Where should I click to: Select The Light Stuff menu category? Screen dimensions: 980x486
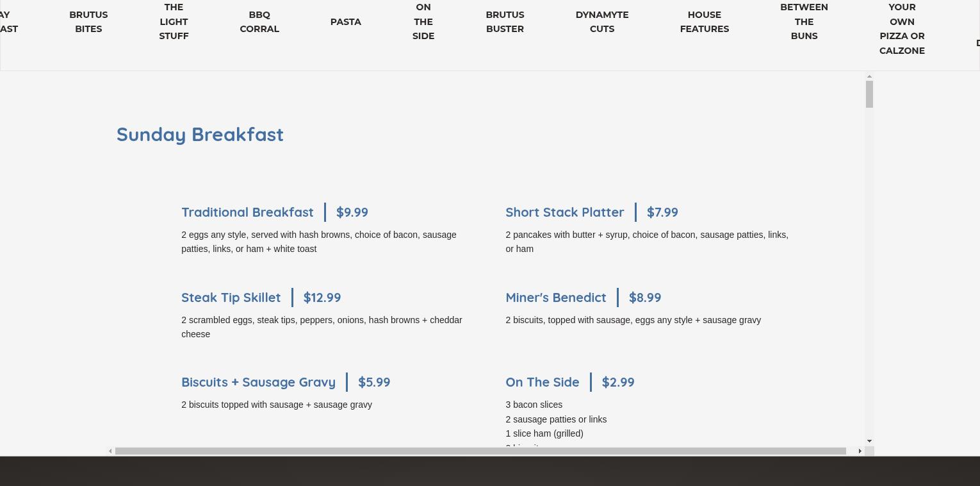click(x=174, y=22)
